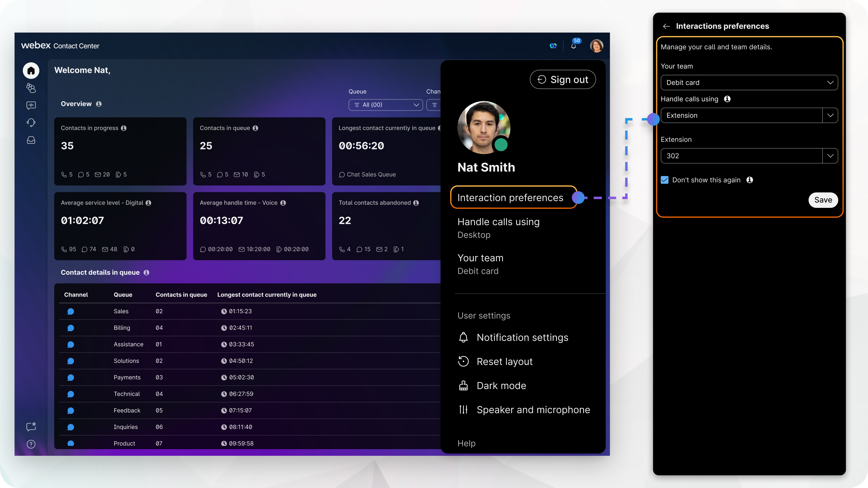This screenshot has width=868, height=488.
Task: Click the info icon beside Handle calls using
Action: pyautogui.click(x=728, y=99)
